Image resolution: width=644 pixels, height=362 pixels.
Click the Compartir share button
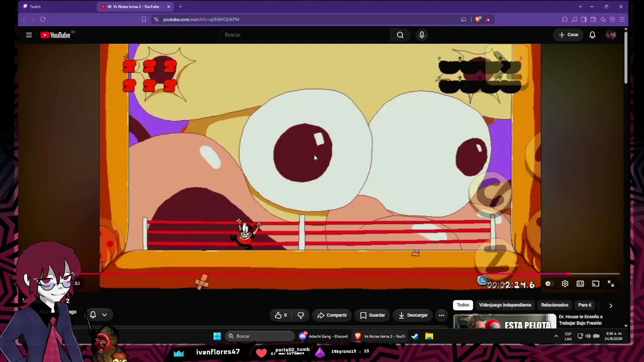pyautogui.click(x=332, y=315)
